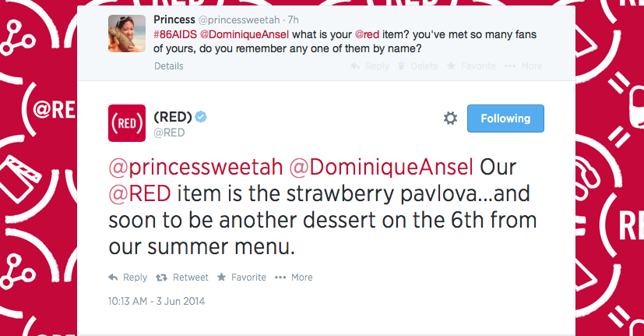This screenshot has width=644, height=336.
Task: Click the Retweet icon under main tweet
Action: [163, 277]
